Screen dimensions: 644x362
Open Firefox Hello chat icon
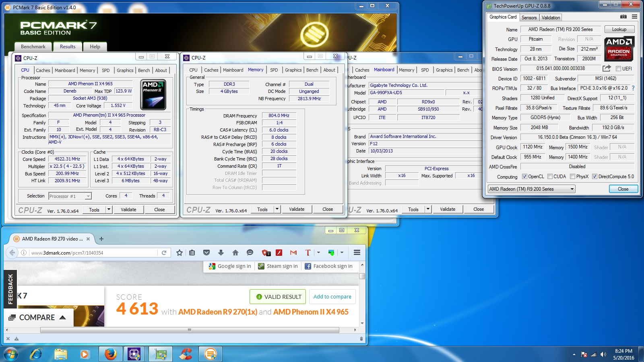tap(250, 253)
